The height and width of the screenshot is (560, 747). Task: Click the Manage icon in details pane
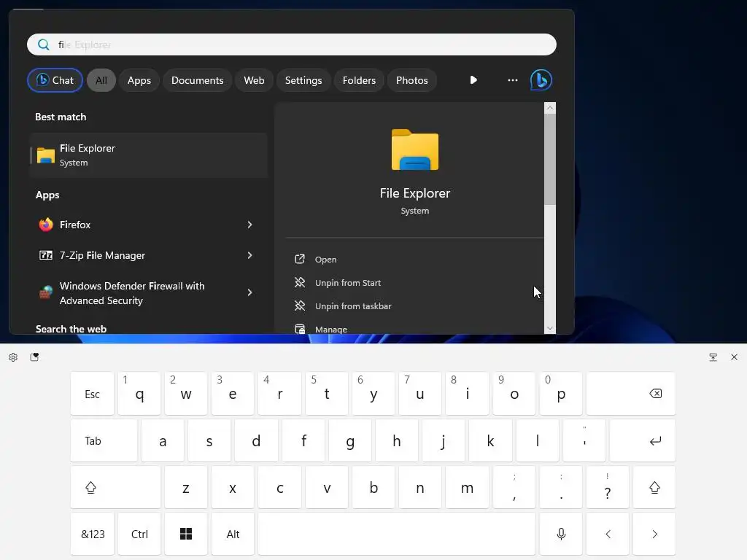tap(300, 329)
